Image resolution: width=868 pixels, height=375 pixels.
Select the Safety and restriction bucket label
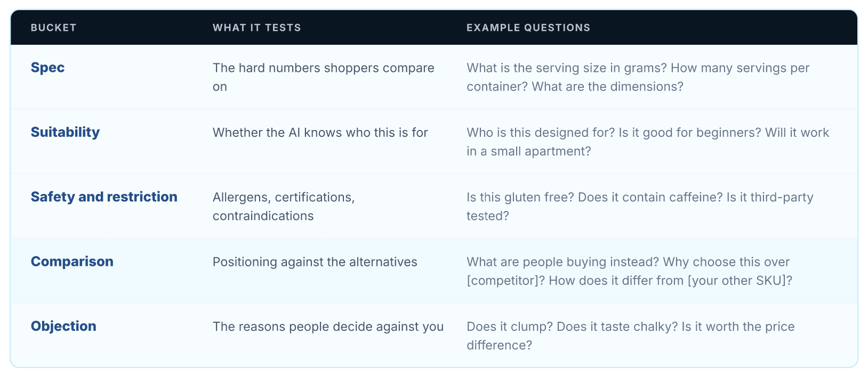click(104, 197)
